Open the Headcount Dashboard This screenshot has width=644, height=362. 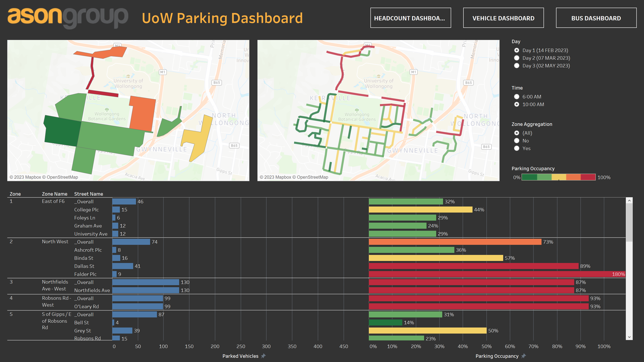(411, 18)
